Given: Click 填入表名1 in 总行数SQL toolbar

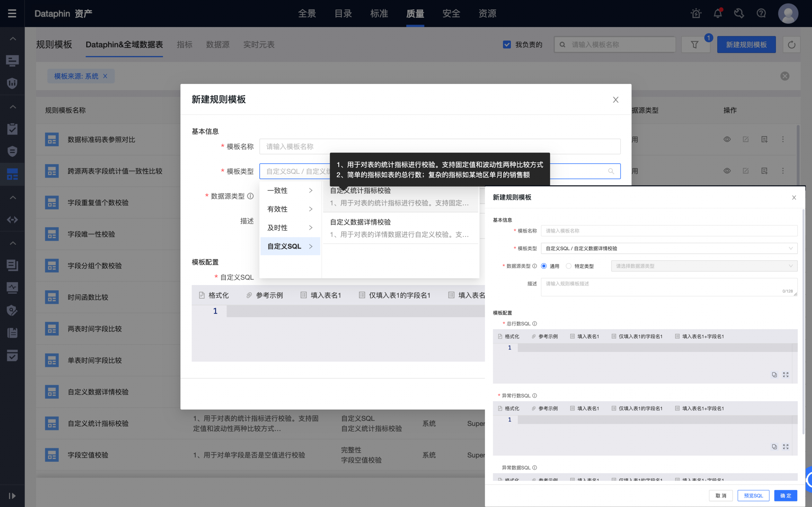Looking at the screenshot, I should pyautogui.click(x=584, y=336).
